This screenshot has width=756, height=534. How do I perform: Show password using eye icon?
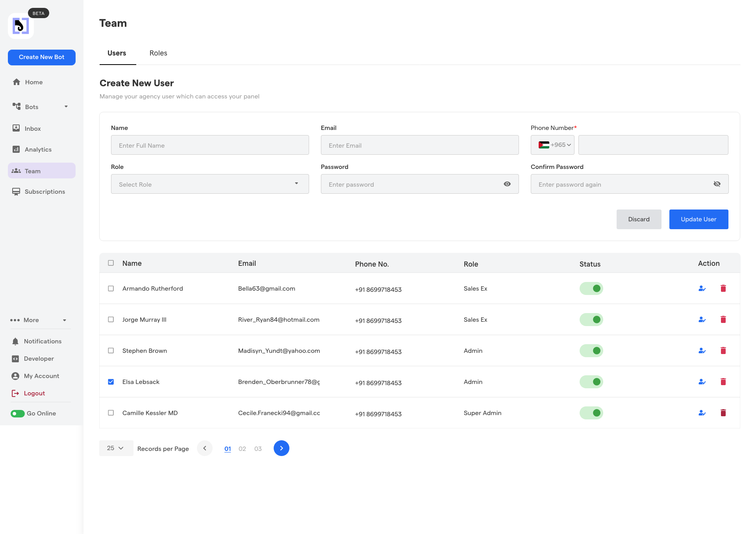coord(507,184)
